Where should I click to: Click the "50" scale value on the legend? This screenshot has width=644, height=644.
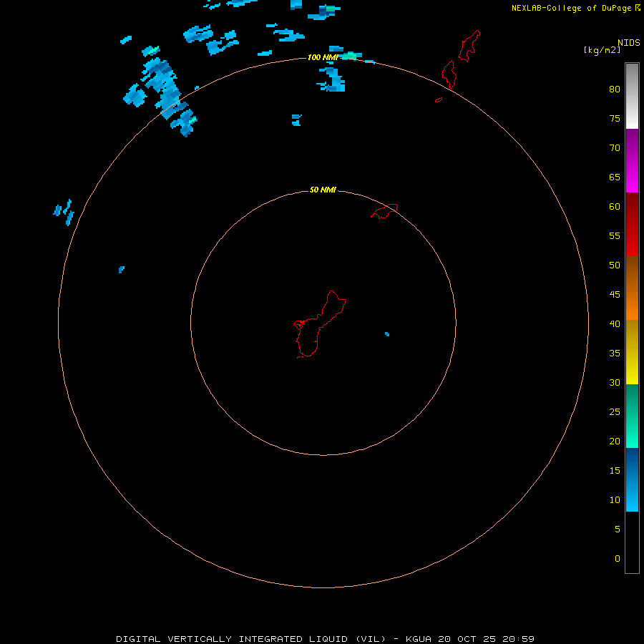click(615, 265)
